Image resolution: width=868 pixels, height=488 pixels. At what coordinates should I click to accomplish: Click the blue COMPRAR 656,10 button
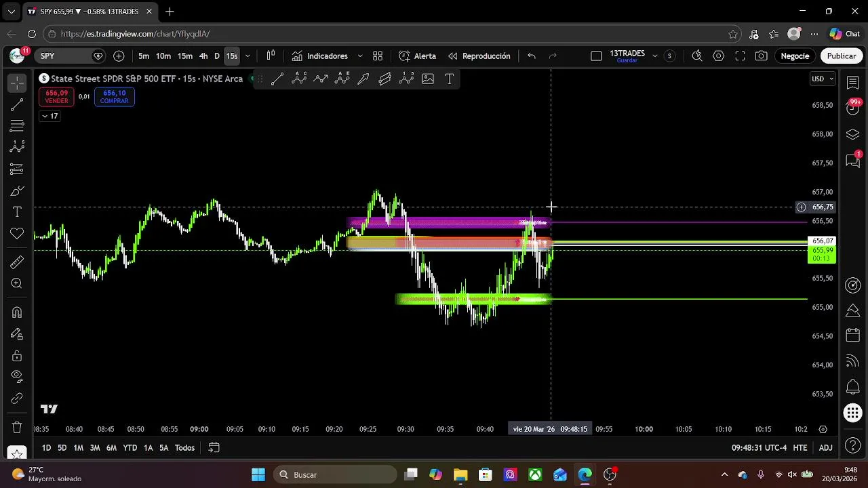point(114,97)
